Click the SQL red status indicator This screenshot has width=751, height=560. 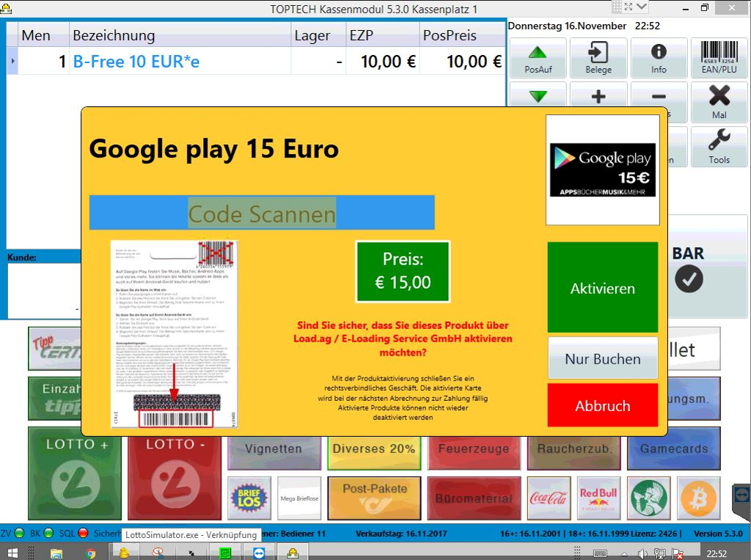click(x=83, y=533)
